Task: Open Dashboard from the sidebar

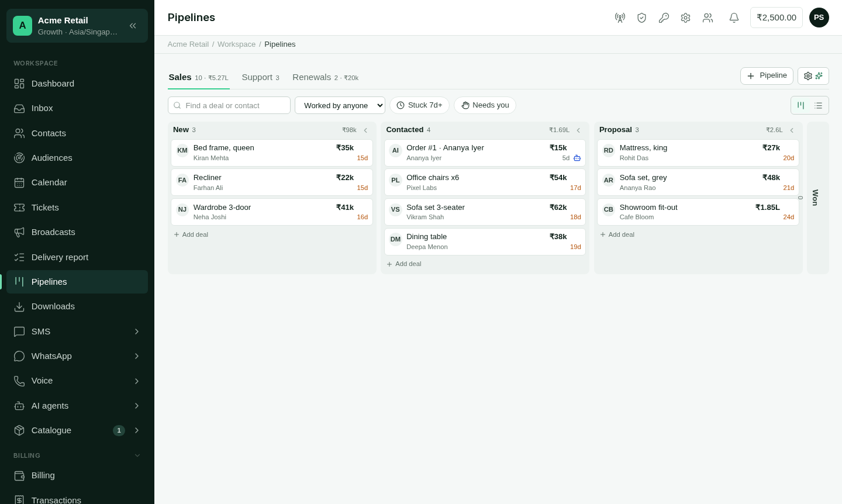Action: (x=77, y=84)
